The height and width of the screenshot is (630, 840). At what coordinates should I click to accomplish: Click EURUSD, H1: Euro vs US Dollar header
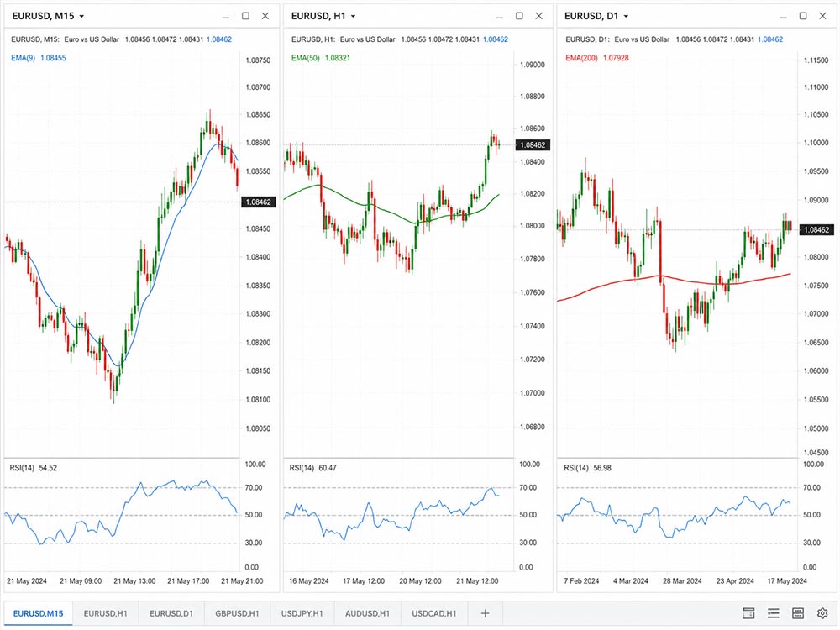point(343,39)
